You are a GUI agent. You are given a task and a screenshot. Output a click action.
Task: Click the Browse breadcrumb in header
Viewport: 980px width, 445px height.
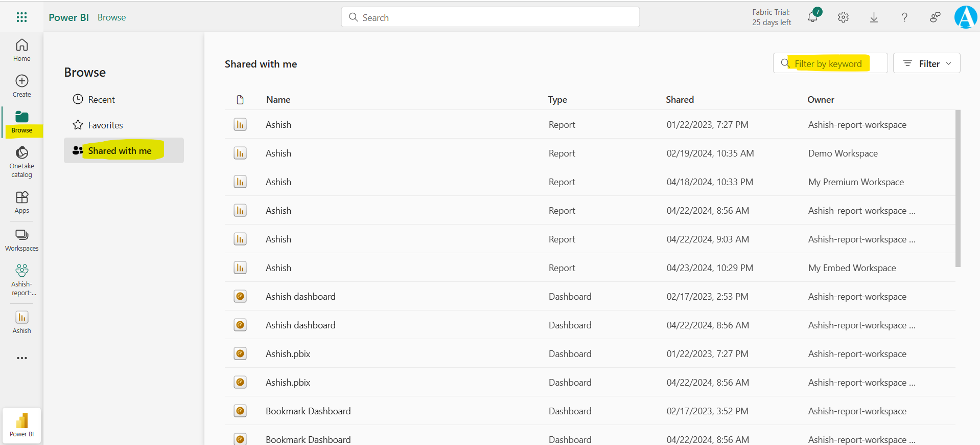click(x=111, y=17)
